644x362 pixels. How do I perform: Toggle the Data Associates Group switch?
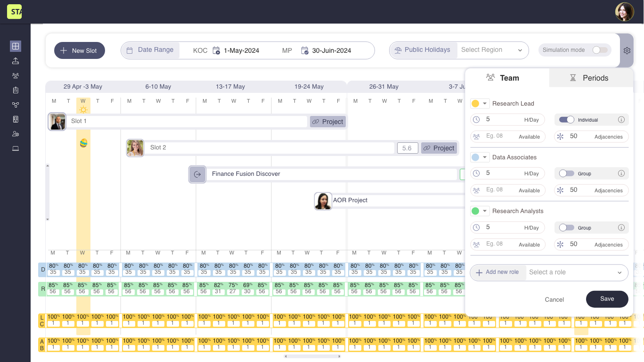click(566, 173)
